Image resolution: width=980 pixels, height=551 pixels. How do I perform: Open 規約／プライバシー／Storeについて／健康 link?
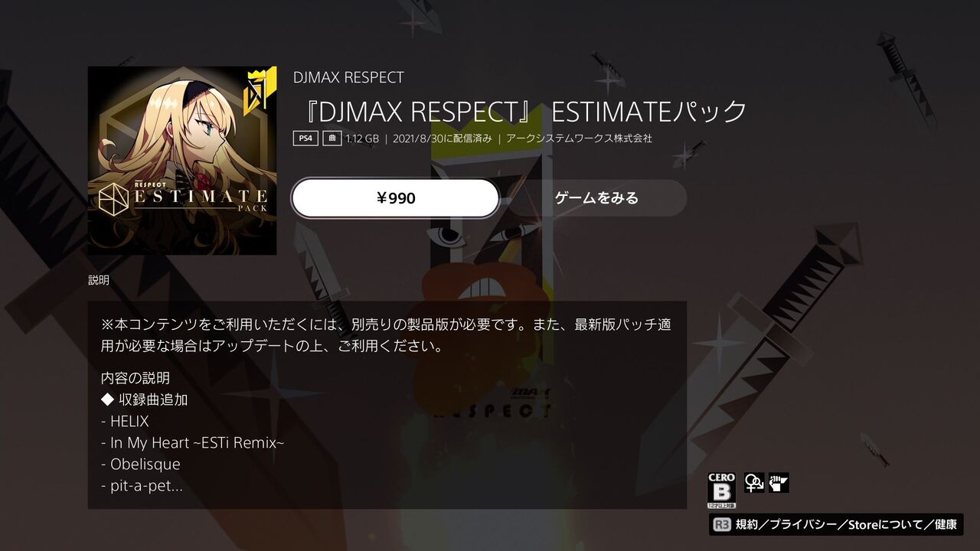(x=846, y=525)
